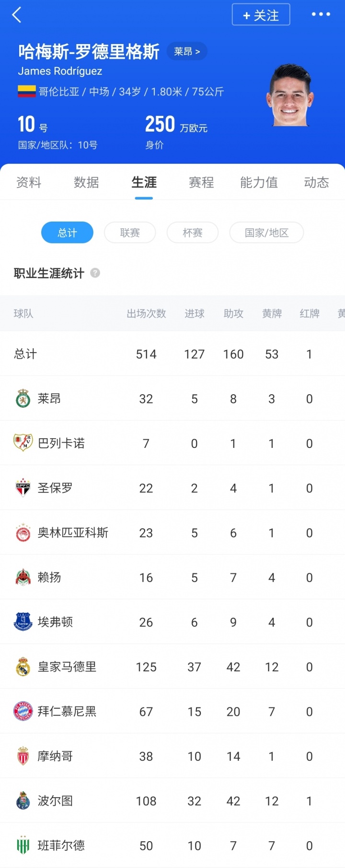
Task: Open the 莱昂 team chevron tag
Action: pos(187,51)
